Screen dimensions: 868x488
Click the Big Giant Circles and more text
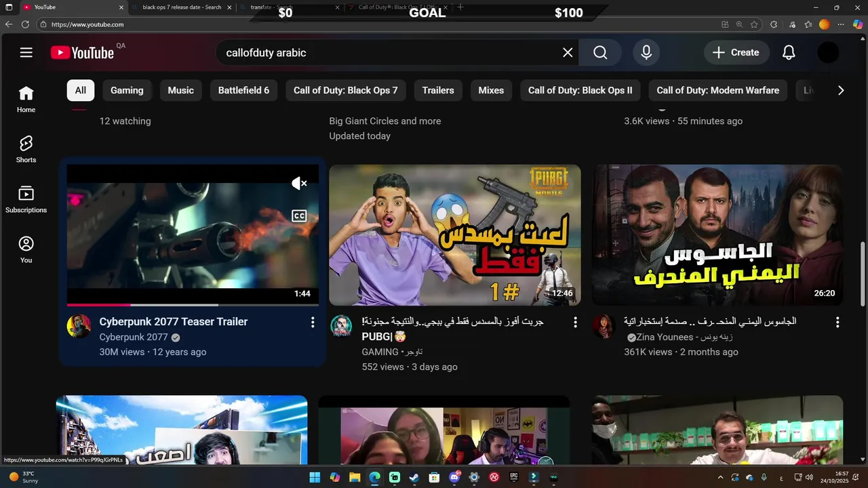pos(385,121)
